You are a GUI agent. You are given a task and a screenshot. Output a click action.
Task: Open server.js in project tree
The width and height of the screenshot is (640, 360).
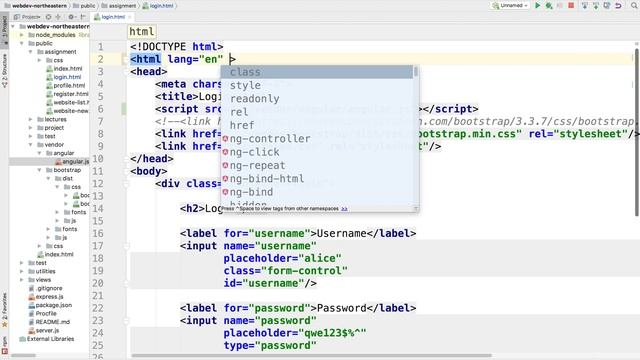(x=44, y=330)
